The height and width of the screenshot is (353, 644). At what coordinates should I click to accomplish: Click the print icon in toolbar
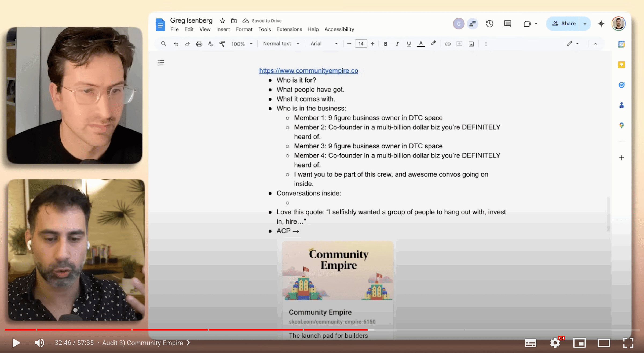click(x=199, y=44)
